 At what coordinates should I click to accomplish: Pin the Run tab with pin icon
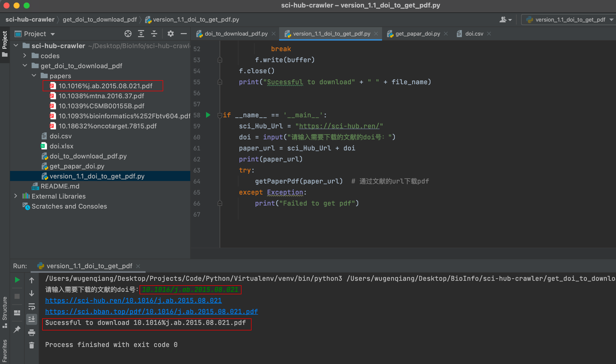[17, 329]
